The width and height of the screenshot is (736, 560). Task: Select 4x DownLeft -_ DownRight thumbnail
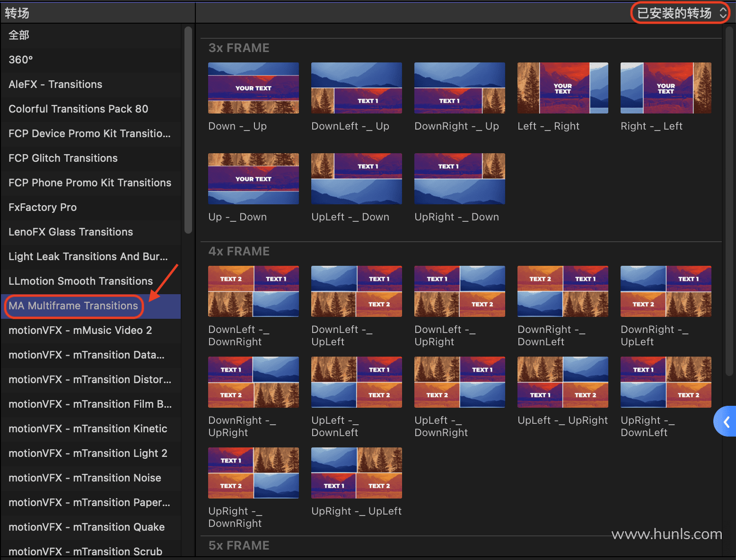(253, 291)
